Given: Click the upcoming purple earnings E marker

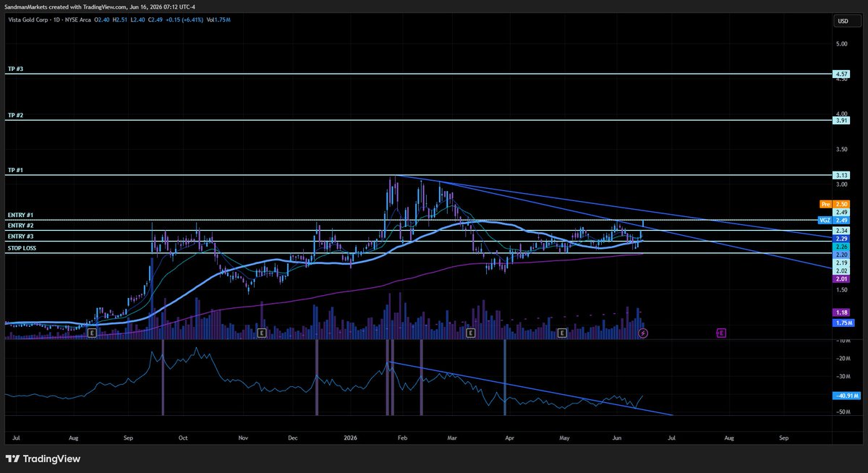Looking at the screenshot, I should [x=720, y=333].
